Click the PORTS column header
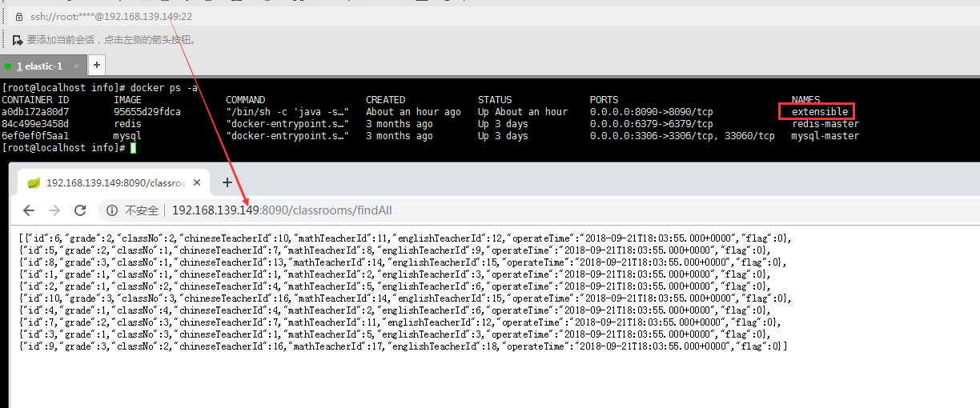This screenshot has width=980, height=408. tap(604, 100)
